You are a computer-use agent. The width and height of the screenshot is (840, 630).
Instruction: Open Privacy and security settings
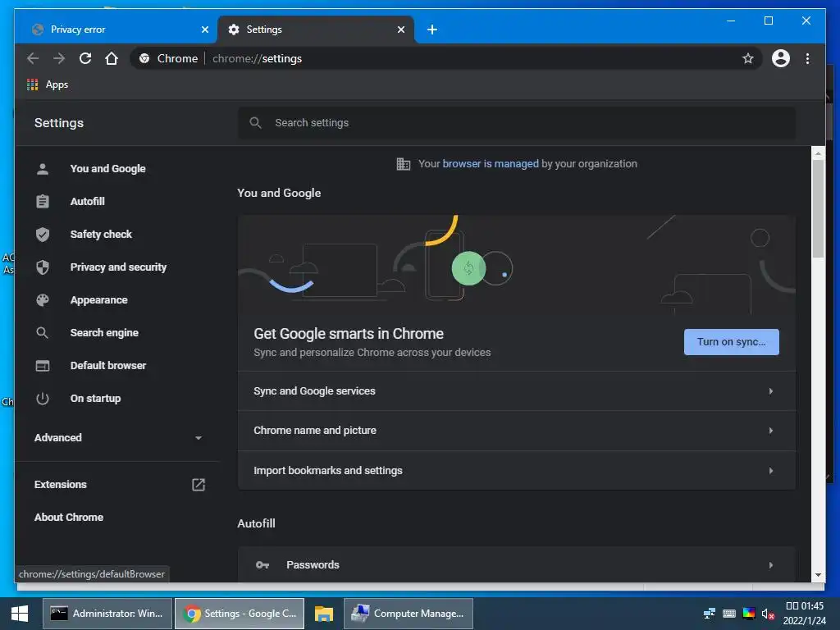(118, 267)
